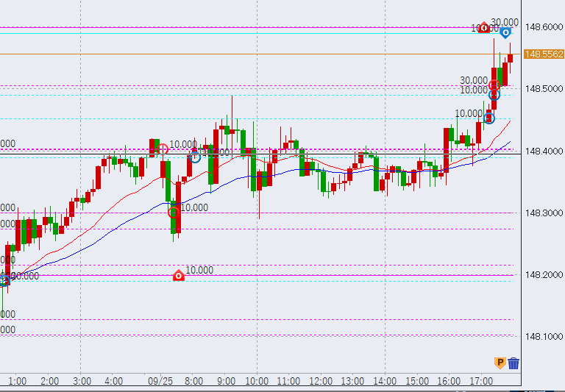The width and height of the screenshot is (565, 392).
Task: Click the 12:00 time axis label
Action: [321, 382]
